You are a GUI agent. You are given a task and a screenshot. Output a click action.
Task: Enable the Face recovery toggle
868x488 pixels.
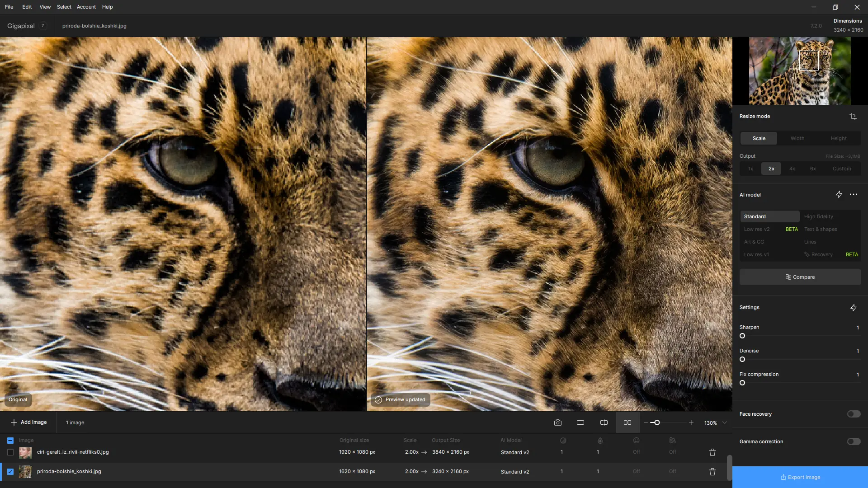(x=854, y=414)
